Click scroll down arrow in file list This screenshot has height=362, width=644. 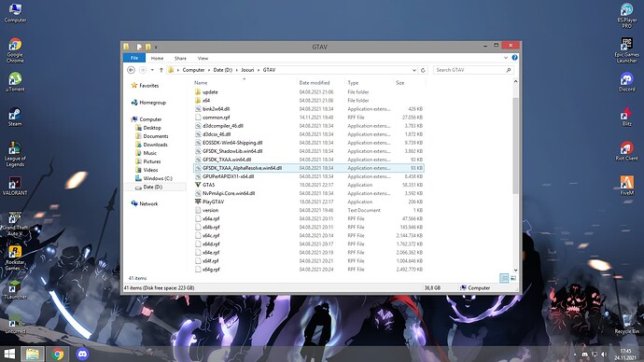click(515, 271)
